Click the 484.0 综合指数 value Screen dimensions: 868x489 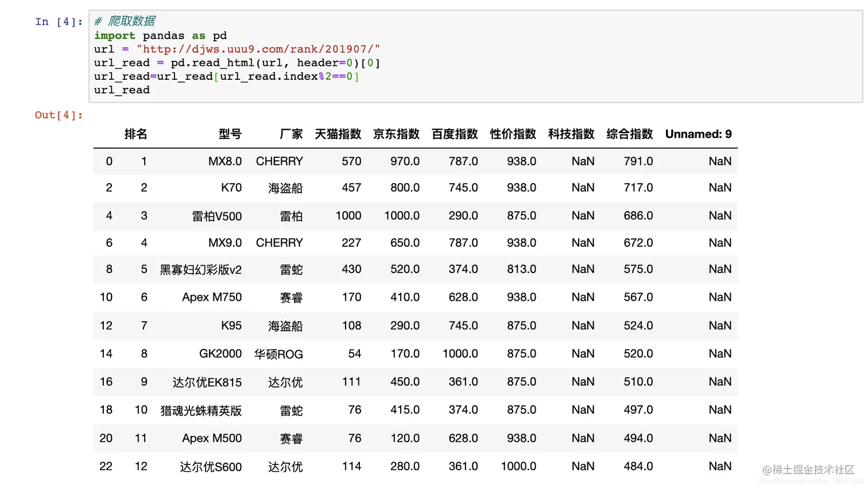coord(638,466)
